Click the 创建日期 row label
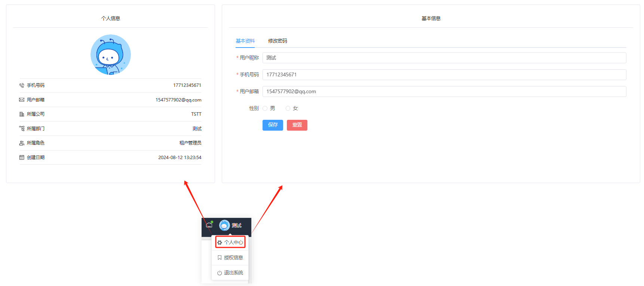Image resolution: width=644 pixels, height=286 pixels. pyautogui.click(x=36, y=158)
